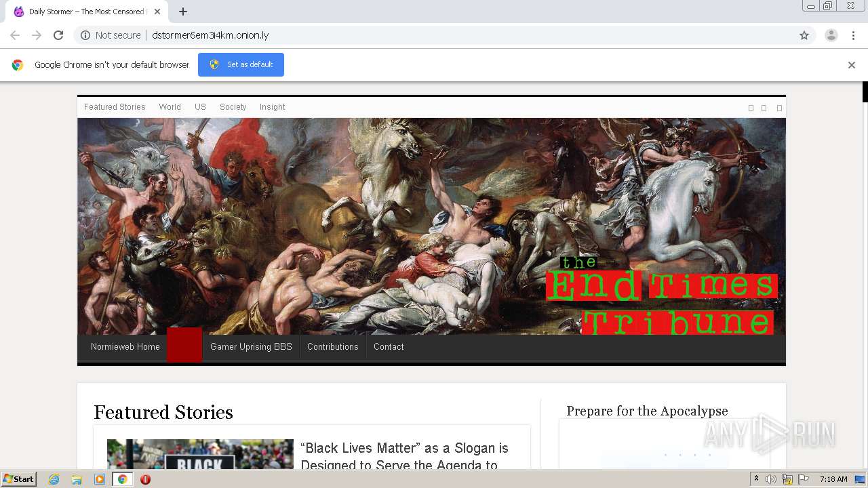Open network status in system tray

click(787, 479)
